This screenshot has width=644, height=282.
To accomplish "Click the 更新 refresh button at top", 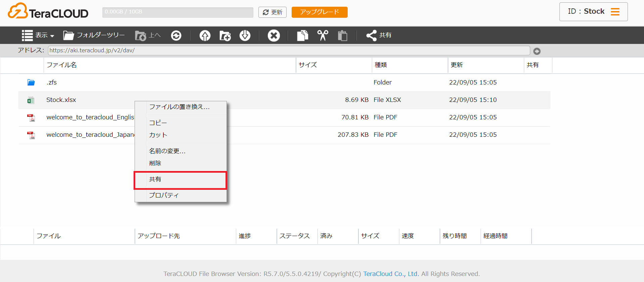I will 273,12.
